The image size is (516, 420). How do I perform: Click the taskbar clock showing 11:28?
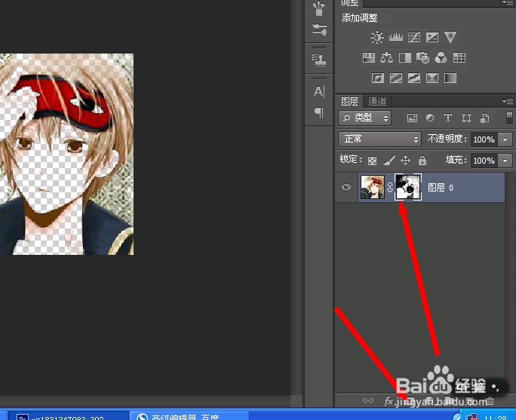click(496, 418)
